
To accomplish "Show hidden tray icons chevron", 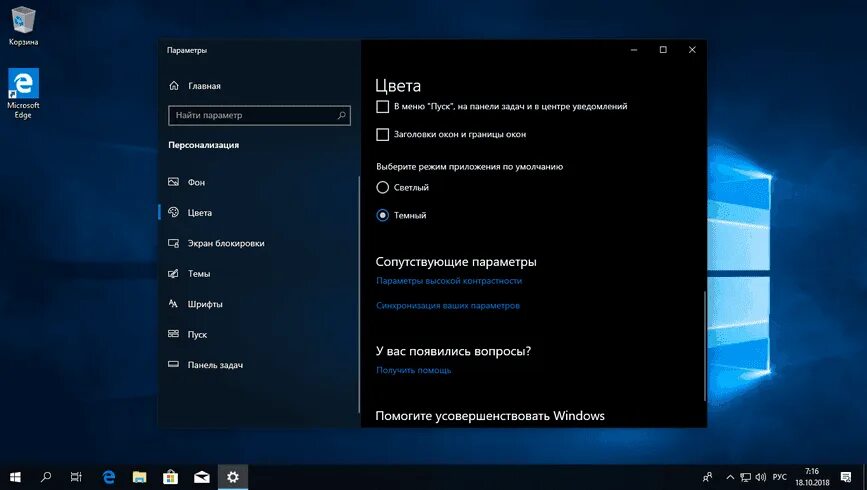I will pyautogui.click(x=730, y=477).
